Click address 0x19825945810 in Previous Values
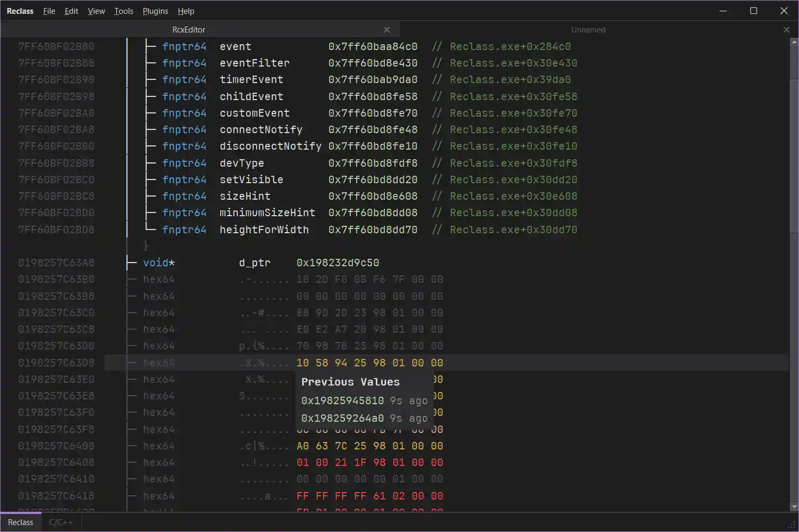Screen dimensions: 799x532 click(342, 400)
